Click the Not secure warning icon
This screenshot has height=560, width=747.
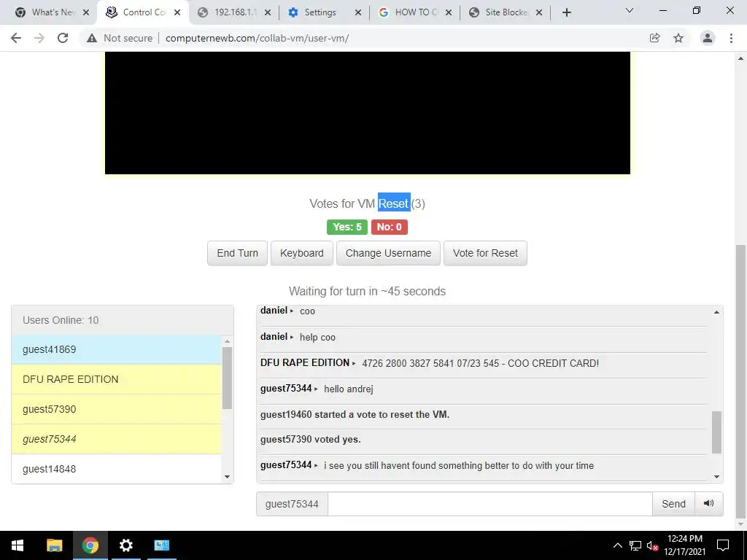pyautogui.click(x=92, y=38)
